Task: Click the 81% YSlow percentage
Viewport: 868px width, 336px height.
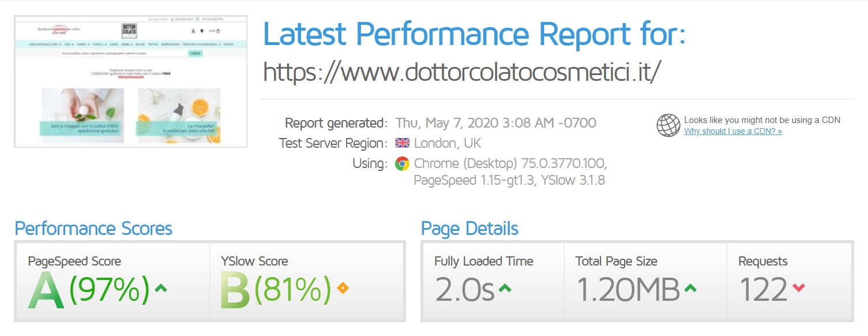Action: (x=292, y=290)
